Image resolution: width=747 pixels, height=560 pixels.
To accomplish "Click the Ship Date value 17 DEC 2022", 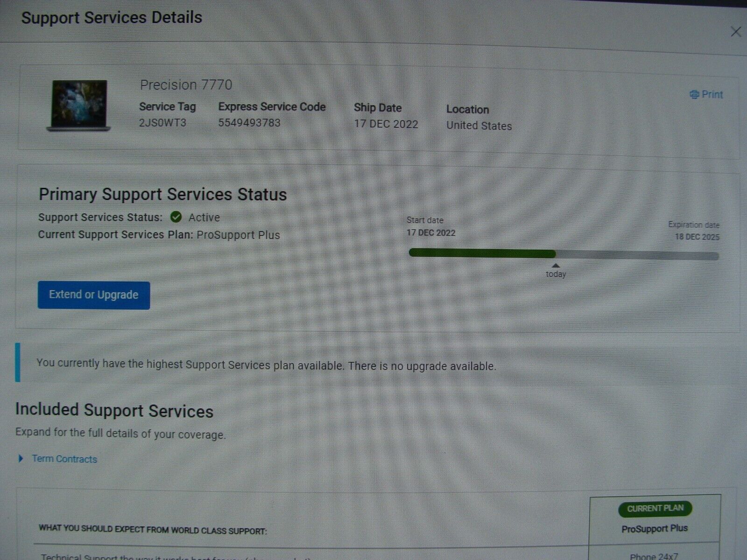I will click(x=386, y=124).
